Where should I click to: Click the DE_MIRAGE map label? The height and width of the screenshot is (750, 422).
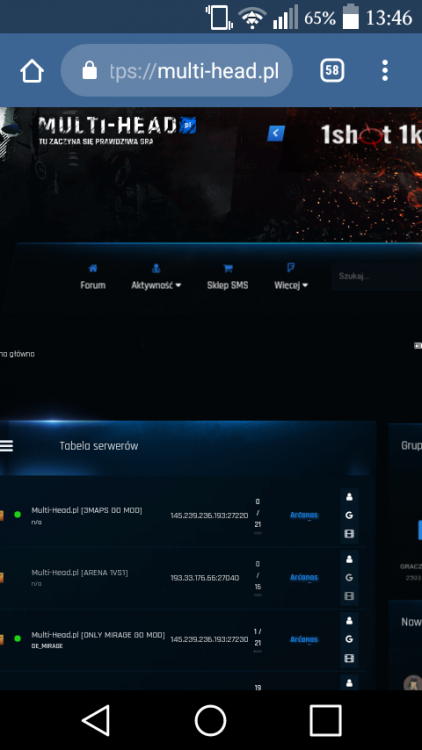point(47,646)
